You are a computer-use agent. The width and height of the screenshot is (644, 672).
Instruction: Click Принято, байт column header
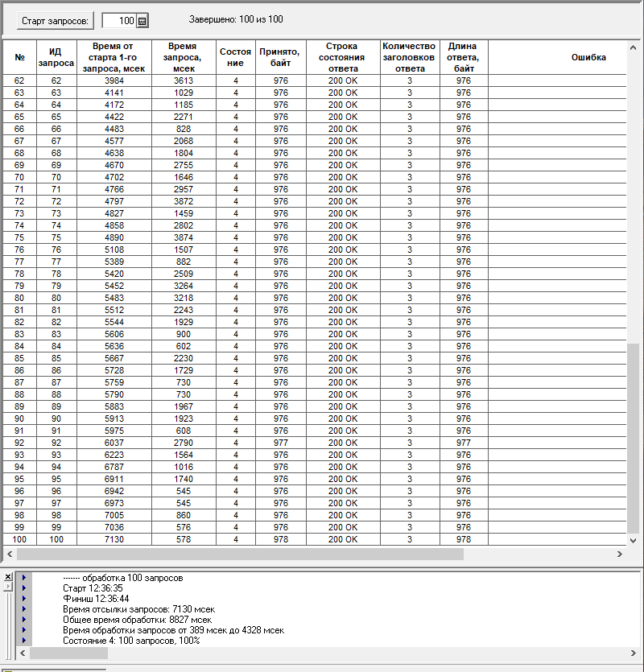[x=281, y=57]
